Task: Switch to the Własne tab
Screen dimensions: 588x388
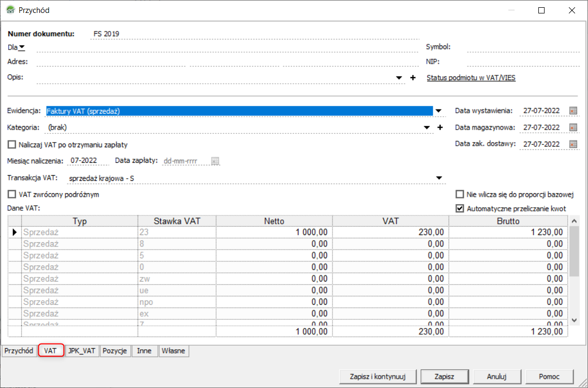Action: [174, 351]
